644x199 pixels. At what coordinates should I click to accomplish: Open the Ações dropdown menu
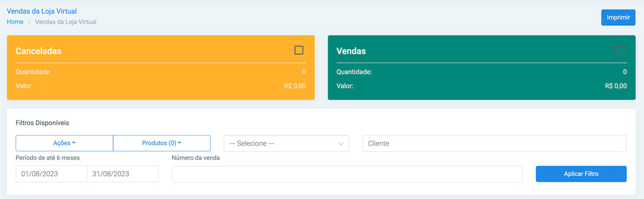(64, 143)
